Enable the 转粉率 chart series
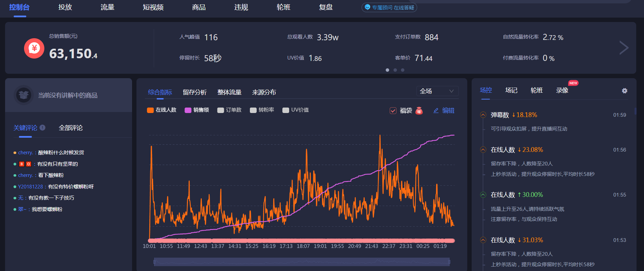This screenshot has height=271, width=644. [x=262, y=110]
